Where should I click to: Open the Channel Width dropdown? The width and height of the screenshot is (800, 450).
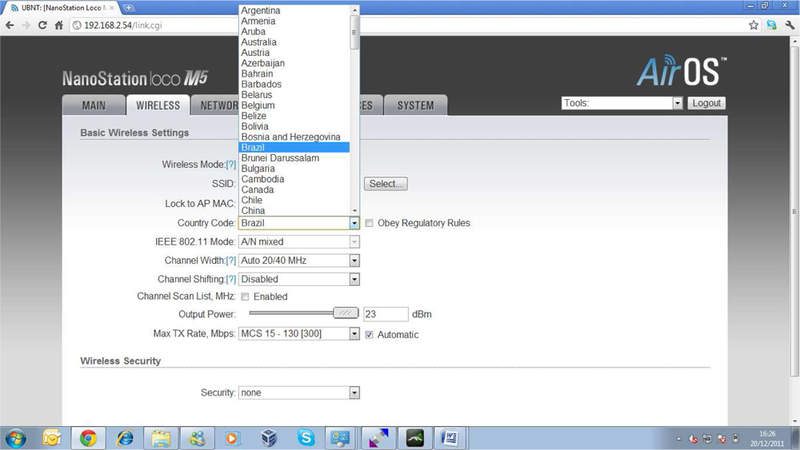(299, 261)
